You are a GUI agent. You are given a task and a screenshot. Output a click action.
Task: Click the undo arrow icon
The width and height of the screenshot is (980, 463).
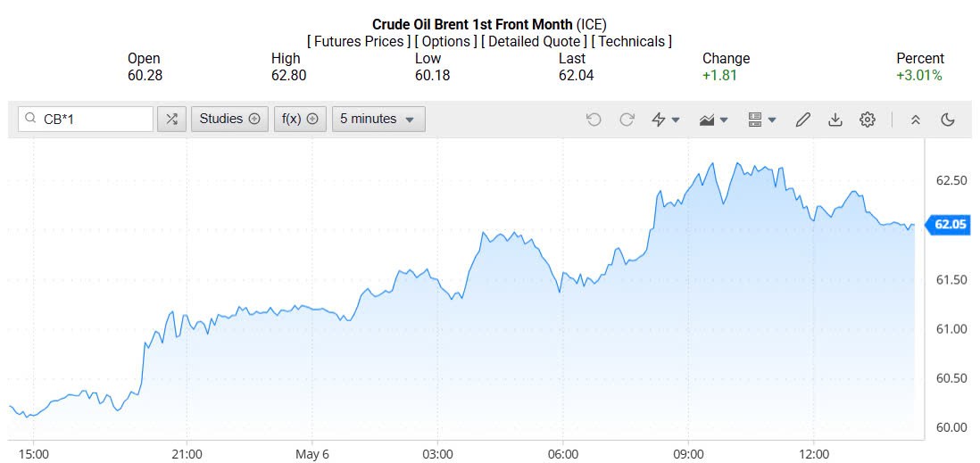pos(594,120)
